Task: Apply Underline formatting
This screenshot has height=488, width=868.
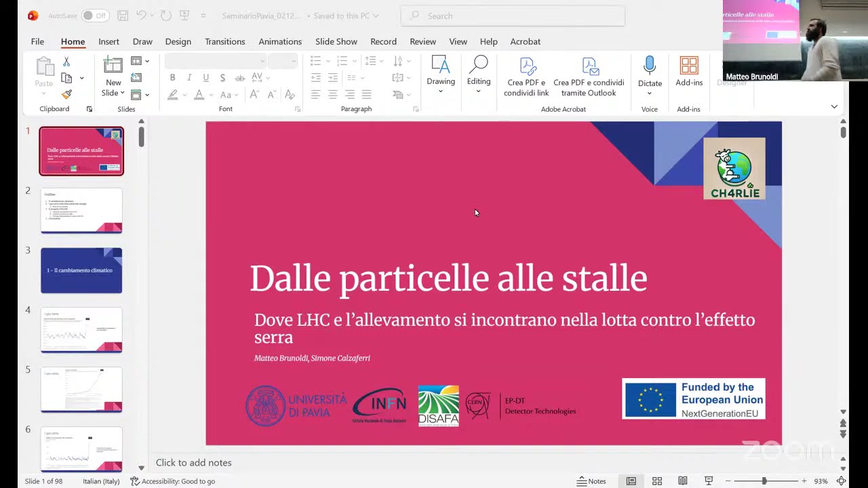Action: pos(206,78)
